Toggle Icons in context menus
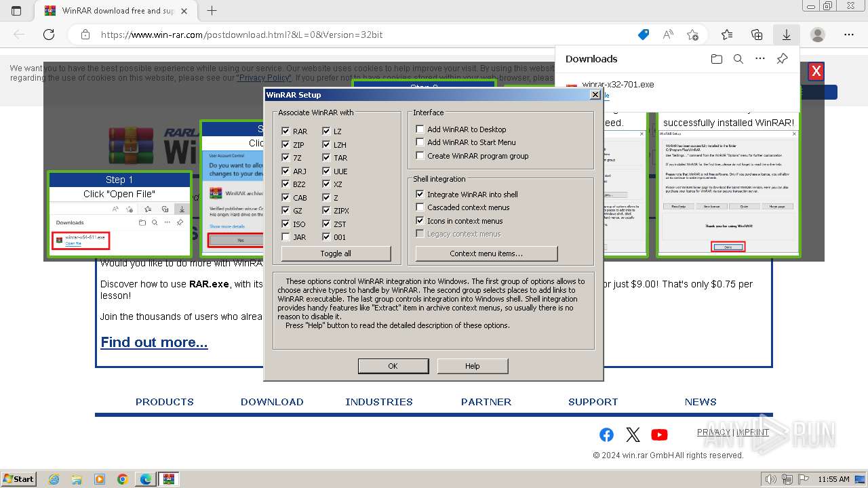 pyautogui.click(x=420, y=221)
